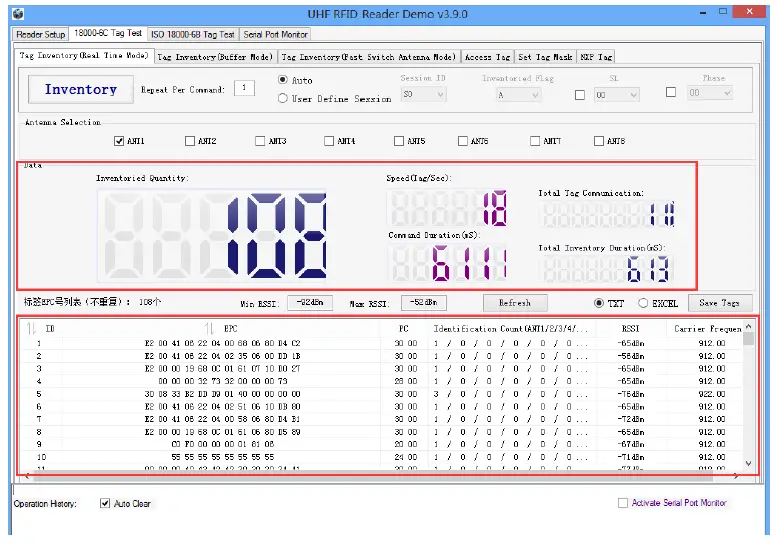Image resolution: width=775 pixels, height=546 pixels.
Task: Switch to the 18000-6C Tag Test tab
Action: point(108,33)
